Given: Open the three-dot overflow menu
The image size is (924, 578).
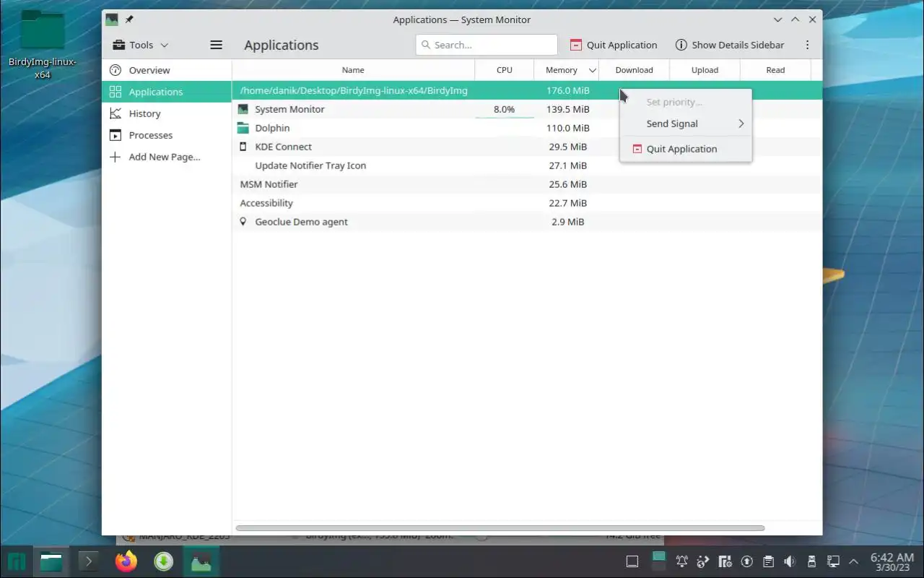Looking at the screenshot, I should point(807,45).
